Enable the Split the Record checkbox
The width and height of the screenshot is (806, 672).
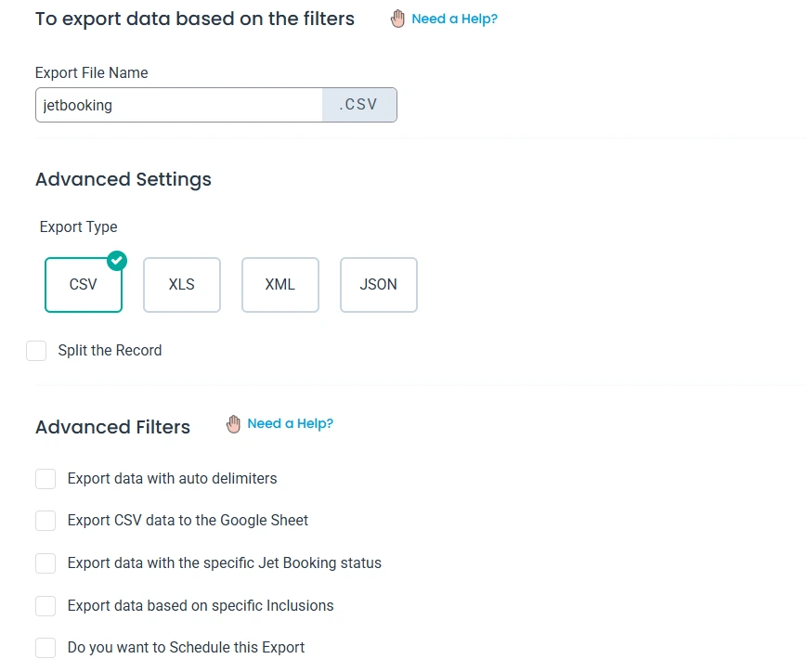pos(36,351)
